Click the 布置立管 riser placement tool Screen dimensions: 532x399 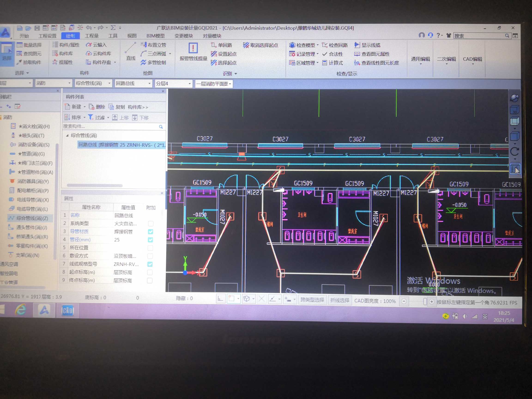click(153, 45)
